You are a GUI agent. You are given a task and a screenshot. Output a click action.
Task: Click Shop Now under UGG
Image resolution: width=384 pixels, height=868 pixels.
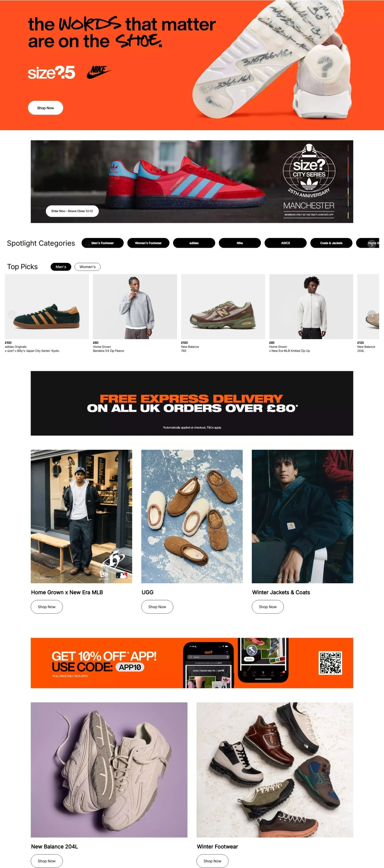coord(157,607)
